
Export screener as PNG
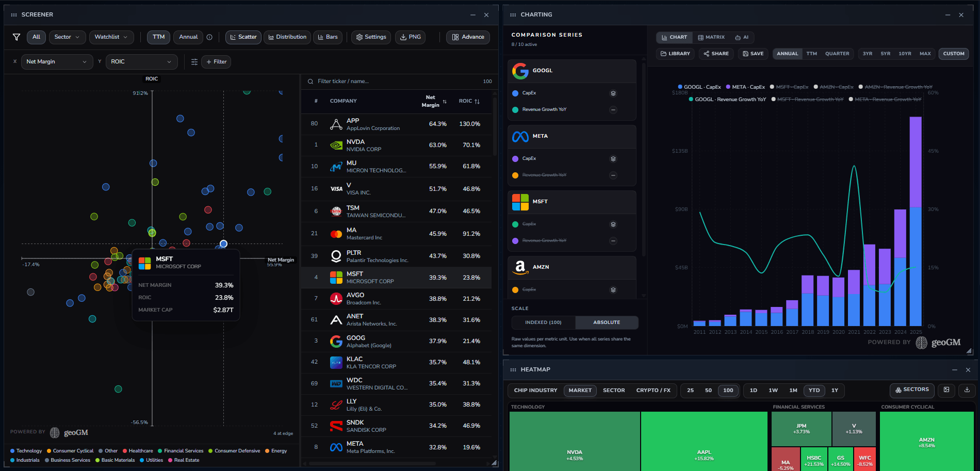point(411,37)
